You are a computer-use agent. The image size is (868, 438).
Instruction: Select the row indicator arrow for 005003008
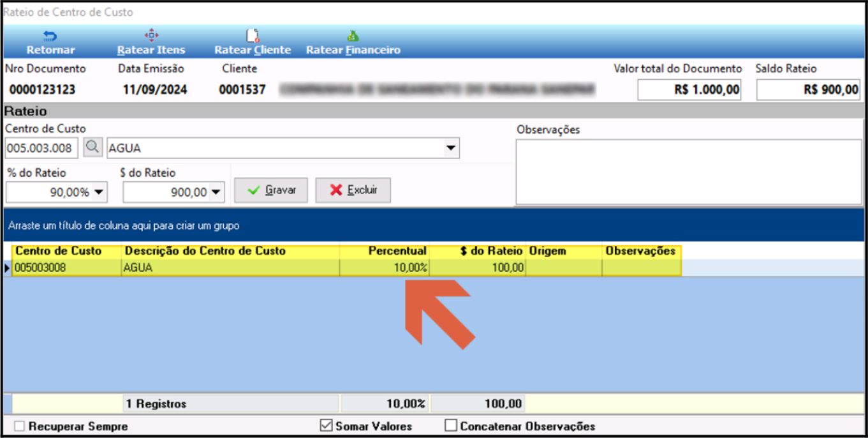[7, 268]
